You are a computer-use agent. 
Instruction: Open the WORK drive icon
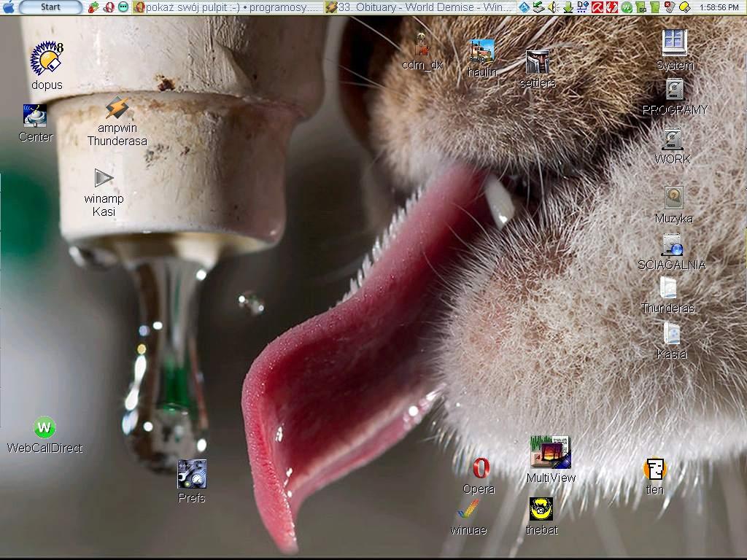point(672,147)
